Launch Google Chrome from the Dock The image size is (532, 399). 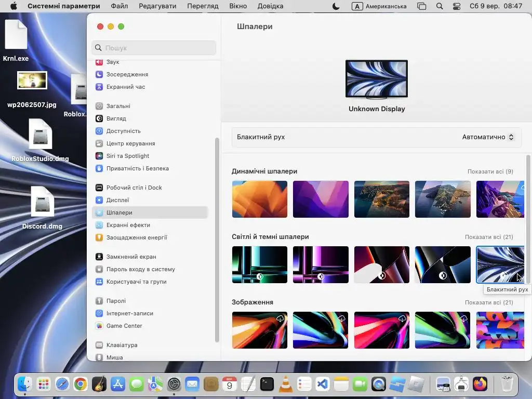click(x=81, y=384)
